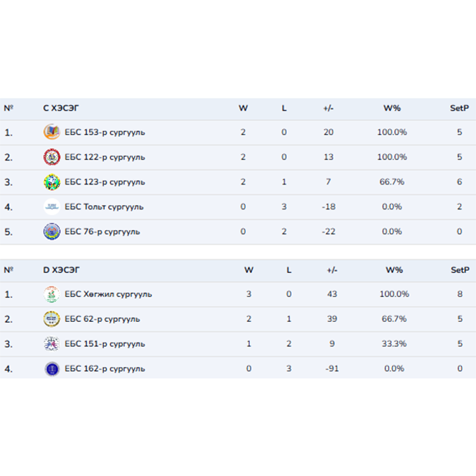Click the ЕБС Тольт сургууль team logo

click(52, 207)
